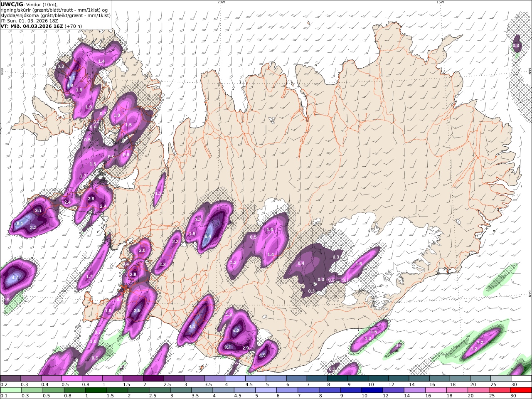
Task: Click the lavender 14 mm rain legend swatch
Action: (x=414, y=390)
